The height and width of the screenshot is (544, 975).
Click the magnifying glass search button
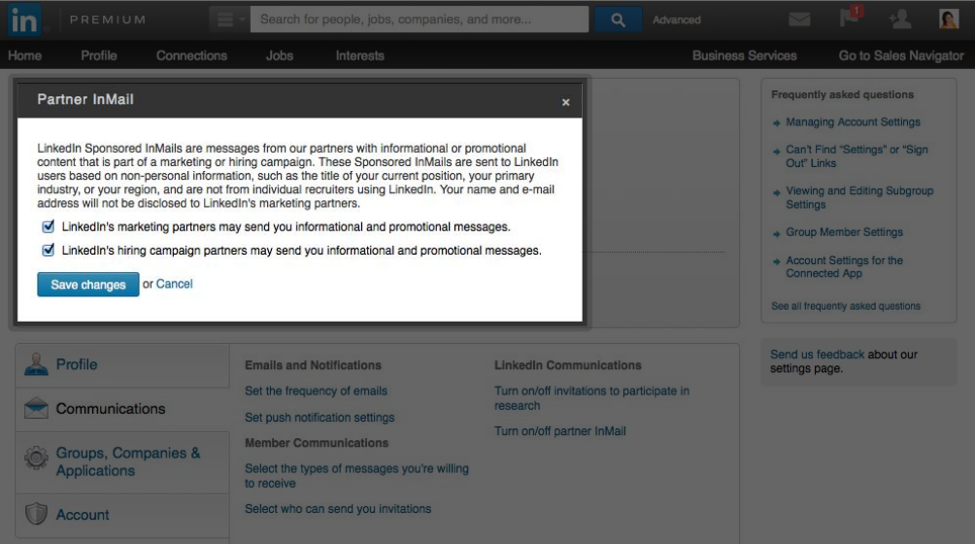point(617,20)
